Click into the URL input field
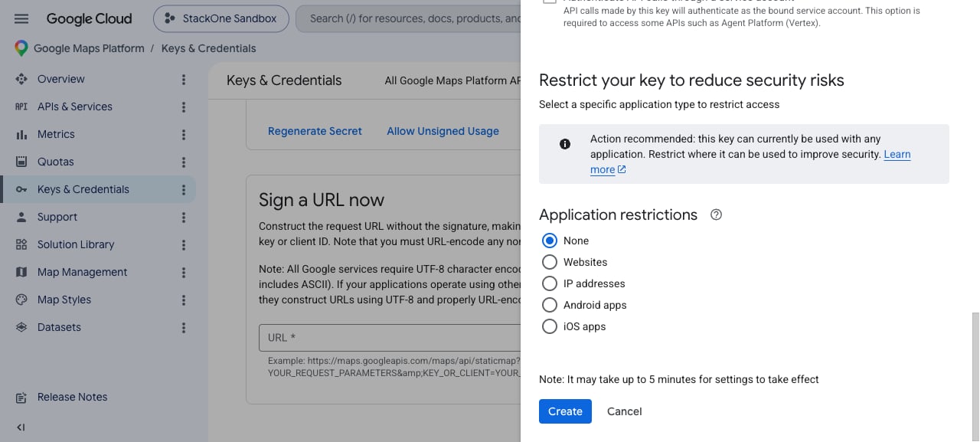 [x=390, y=337]
